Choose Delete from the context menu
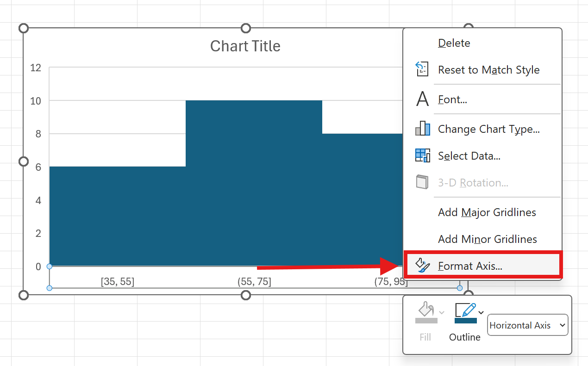This screenshot has height=366, width=588. tap(454, 43)
